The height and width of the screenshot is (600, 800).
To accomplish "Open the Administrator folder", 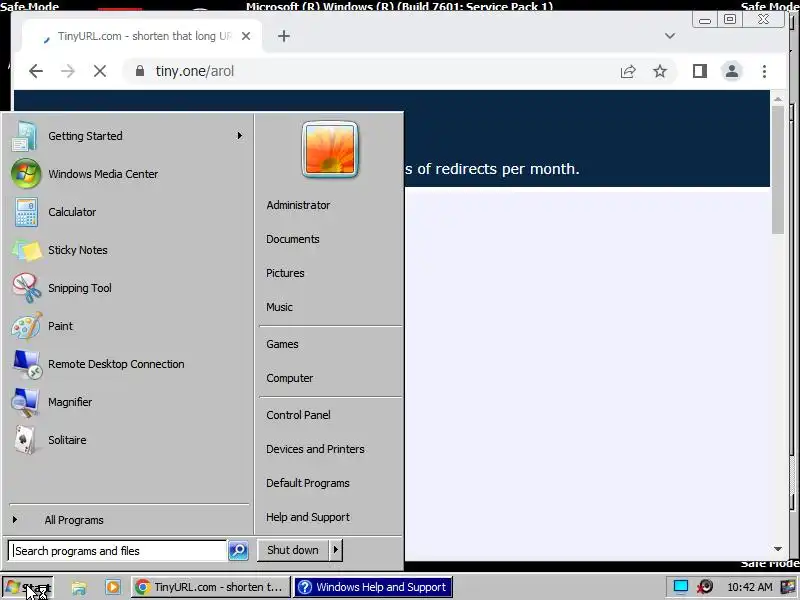I will pyautogui.click(x=298, y=205).
